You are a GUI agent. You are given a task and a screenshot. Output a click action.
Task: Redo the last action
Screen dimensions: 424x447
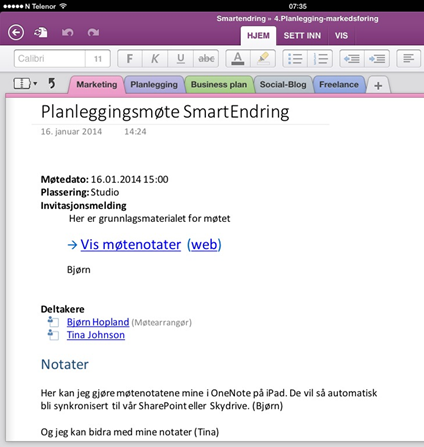pyautogui.click(x=93, y=32)
